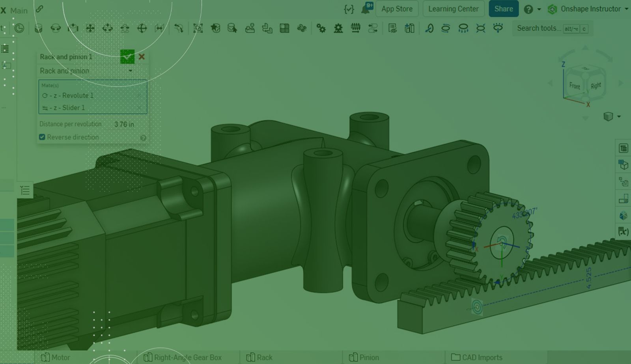The image size is (631, 364).
Task: Remove Revolute 1 from the Mate(s) list
Action: [139, 95]
